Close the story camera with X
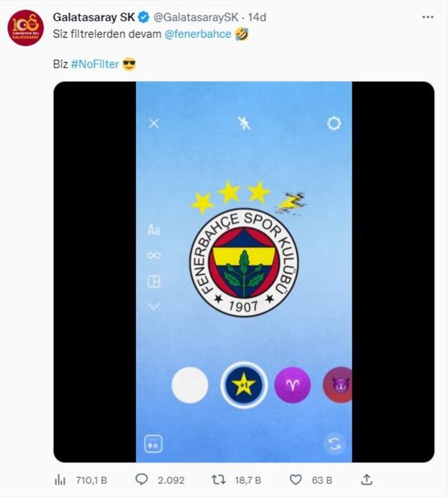 pos(154,124)
